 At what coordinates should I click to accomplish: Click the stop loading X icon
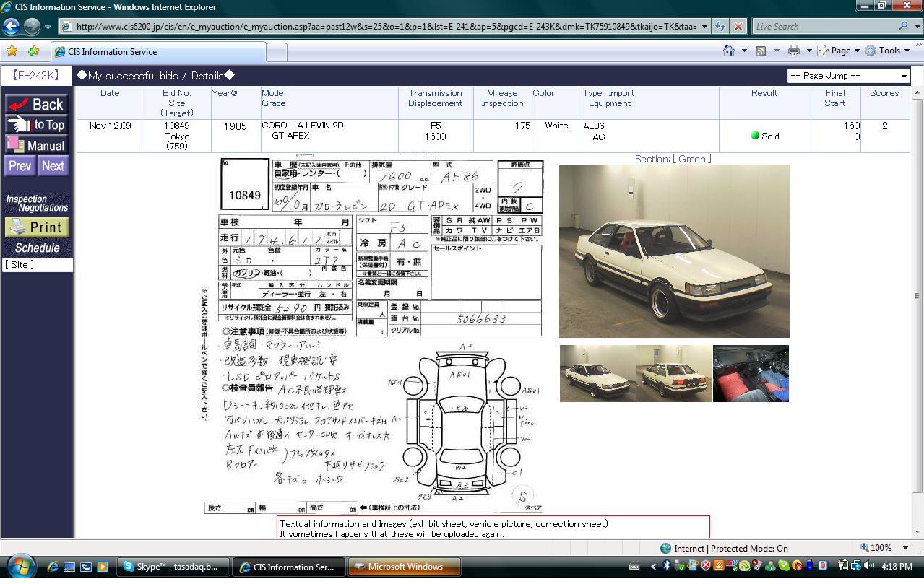(738, 27)
